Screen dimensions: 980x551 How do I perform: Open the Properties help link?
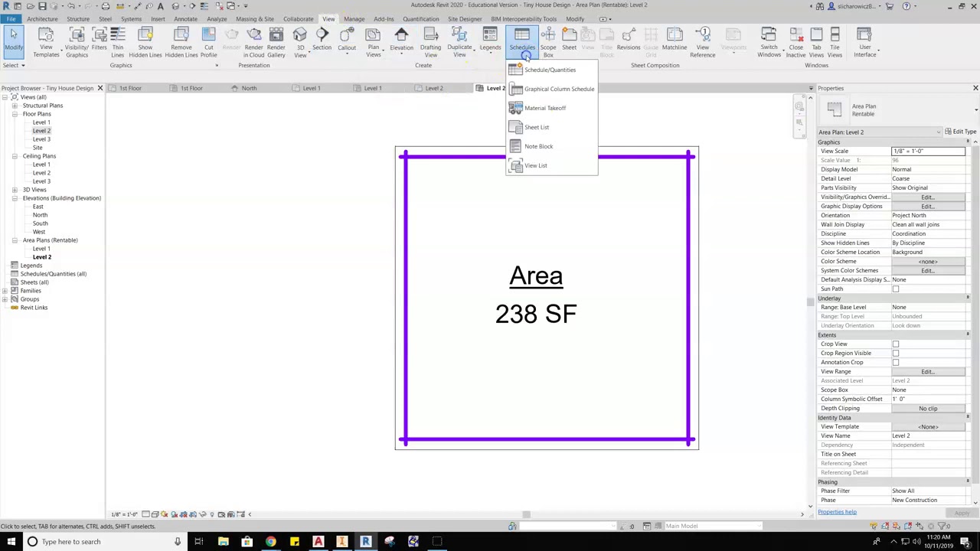point(837,512)
